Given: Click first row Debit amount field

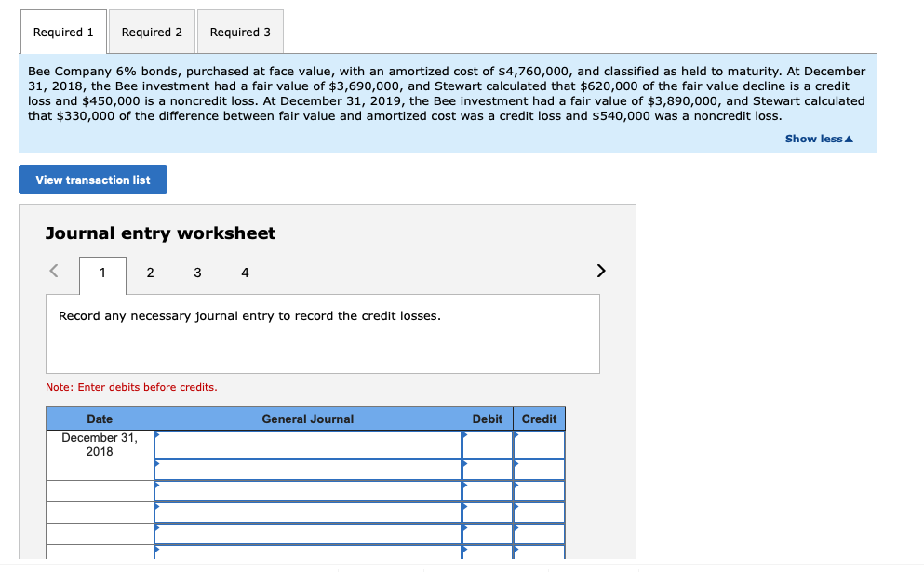Looking at the screenshot, I should coord(488,445).
